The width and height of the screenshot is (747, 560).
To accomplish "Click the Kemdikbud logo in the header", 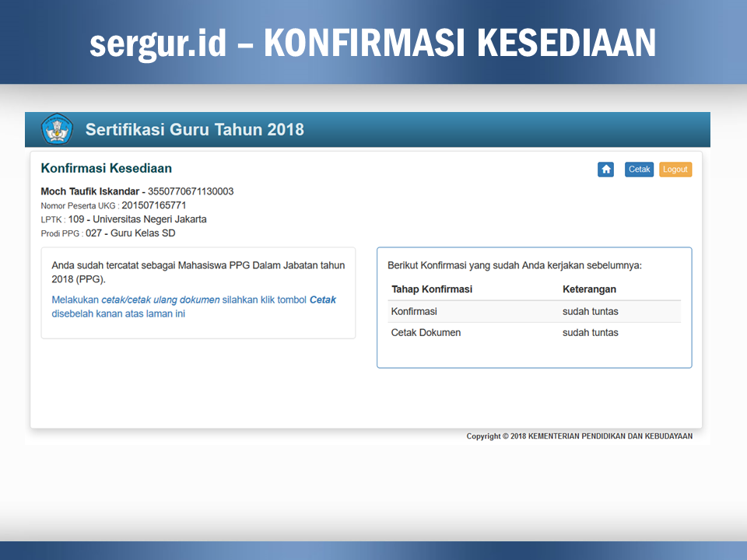I will click(57, 129).
